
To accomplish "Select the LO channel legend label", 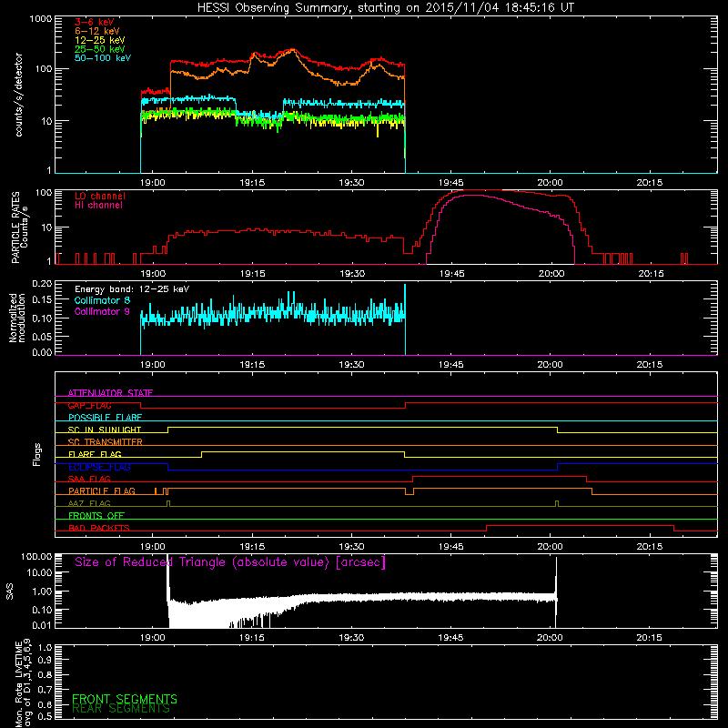I will (x=100, y=196).
